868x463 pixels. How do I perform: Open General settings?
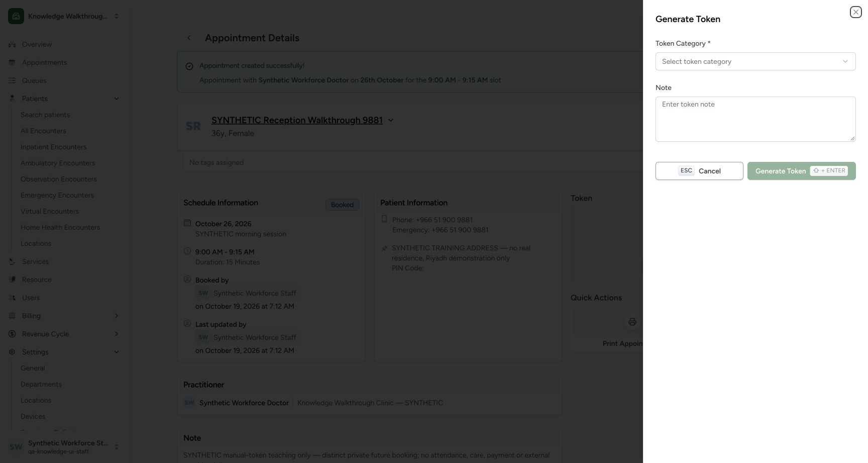33,368
